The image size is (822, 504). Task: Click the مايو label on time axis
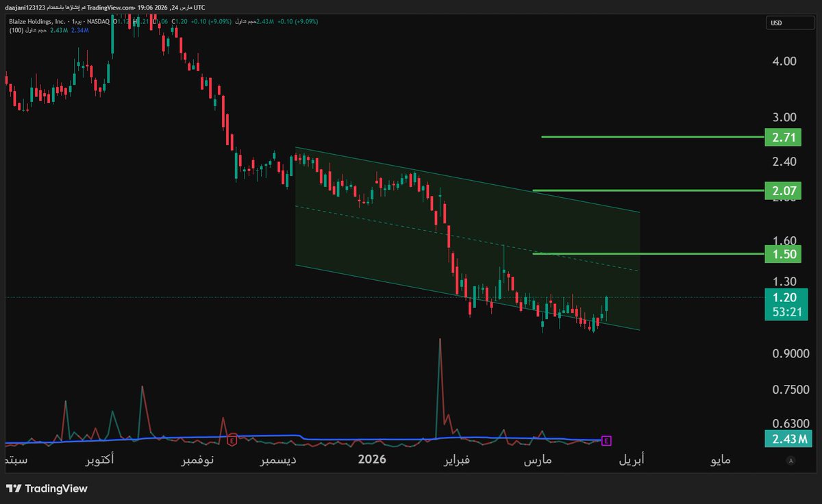point(721,460)
